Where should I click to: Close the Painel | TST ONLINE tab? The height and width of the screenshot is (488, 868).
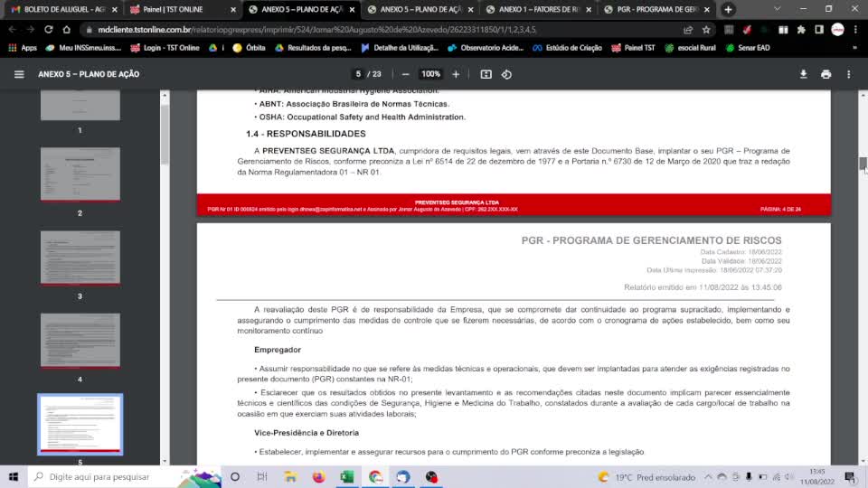click(233, 9)
